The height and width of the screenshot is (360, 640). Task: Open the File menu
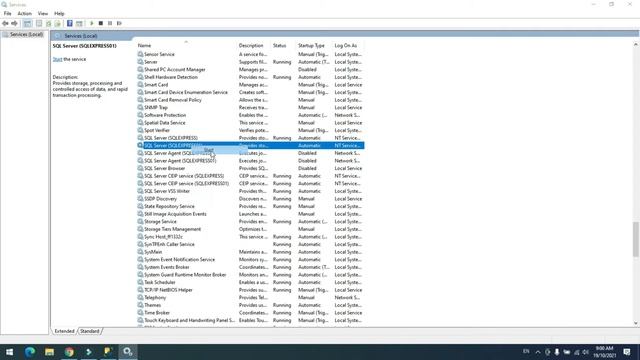7,13
